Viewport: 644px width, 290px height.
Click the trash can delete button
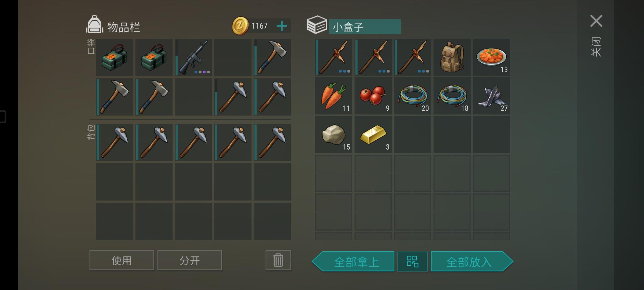point(278,260)
